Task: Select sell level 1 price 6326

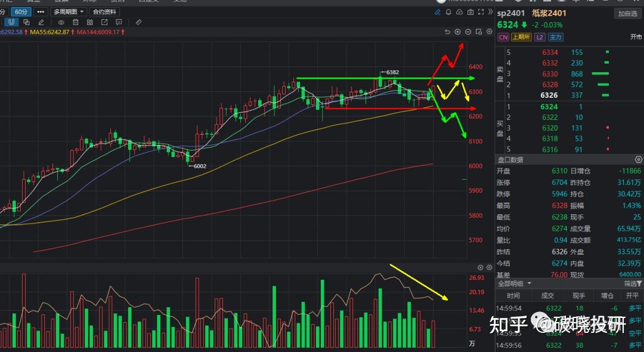Action: (549, 95)
